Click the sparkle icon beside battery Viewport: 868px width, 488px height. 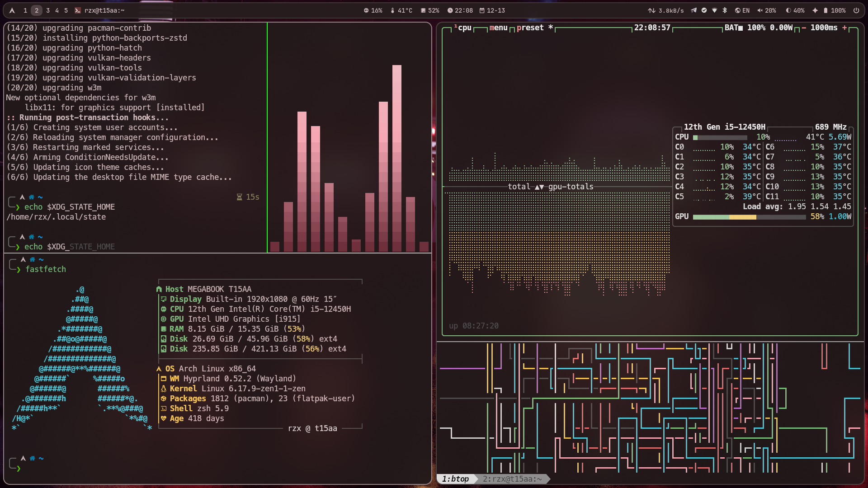point(815,10)
